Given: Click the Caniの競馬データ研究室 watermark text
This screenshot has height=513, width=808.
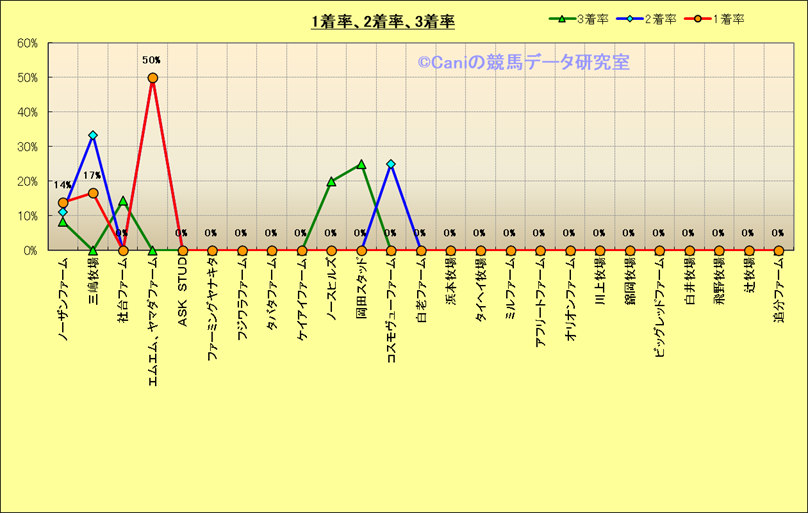Looking at the screenshot, I should click(523, 62).
